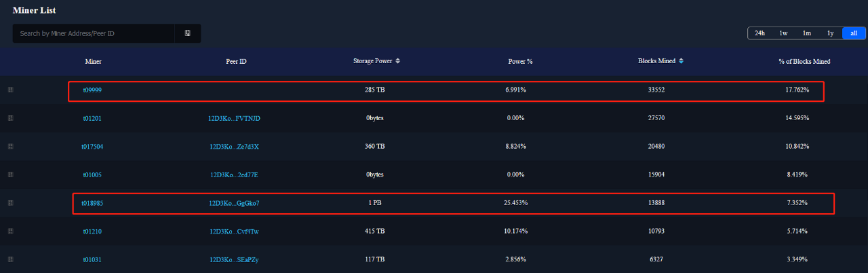Image resolution: width=868 pixels, height=273 pixels.
Task: Choose the 1m time range
Action: (x=807, y=33)
